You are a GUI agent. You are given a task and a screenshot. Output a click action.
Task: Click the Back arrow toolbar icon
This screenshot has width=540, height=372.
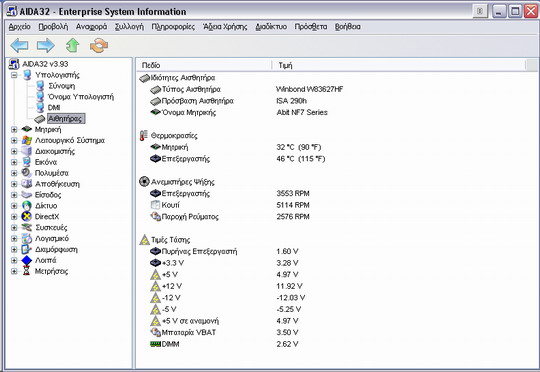coord(19,45)
